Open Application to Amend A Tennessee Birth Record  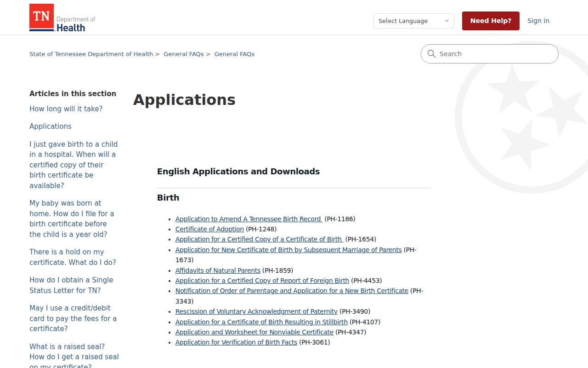pyautogui.click(x=249, y=219)
